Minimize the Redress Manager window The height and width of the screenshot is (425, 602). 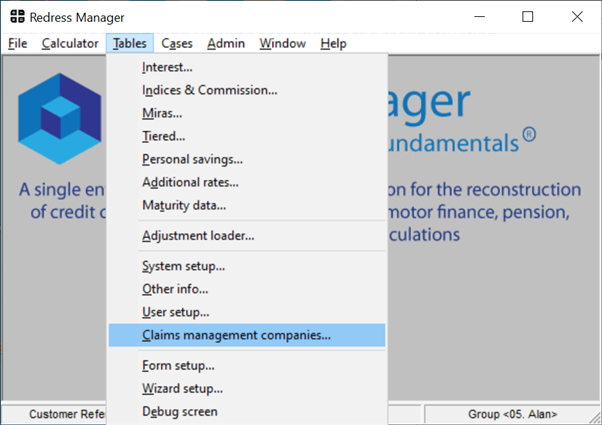tap(479, 17)
